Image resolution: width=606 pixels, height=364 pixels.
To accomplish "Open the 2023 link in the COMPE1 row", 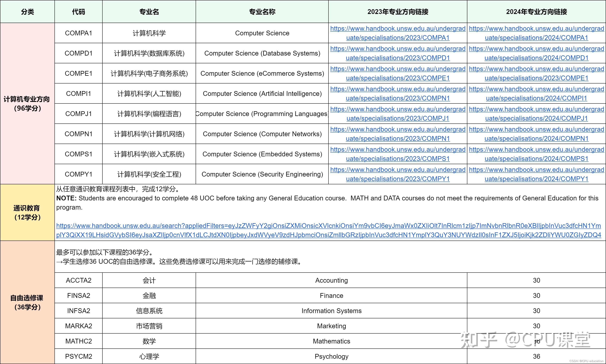I will (x=397, y=73).
